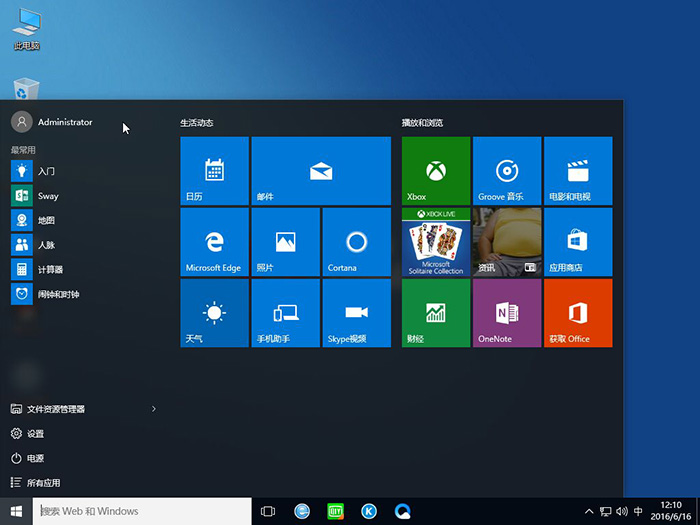Open the 天气 weather tile
The image size is (700, 525).
(x=214, y=313)
